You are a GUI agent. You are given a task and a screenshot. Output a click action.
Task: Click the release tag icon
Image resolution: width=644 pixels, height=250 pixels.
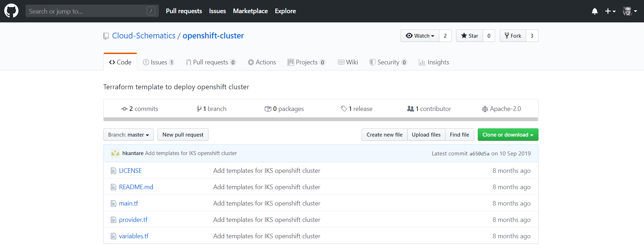click(344, 109)
